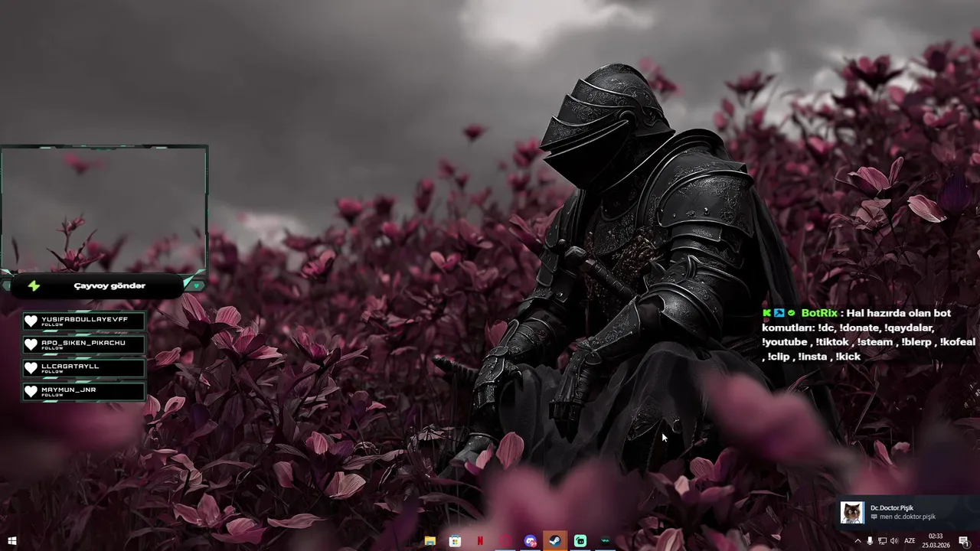
Task: Click the heart next to MAYMUN_JNR
Action: pyautogui.click(x=31, y=392)
